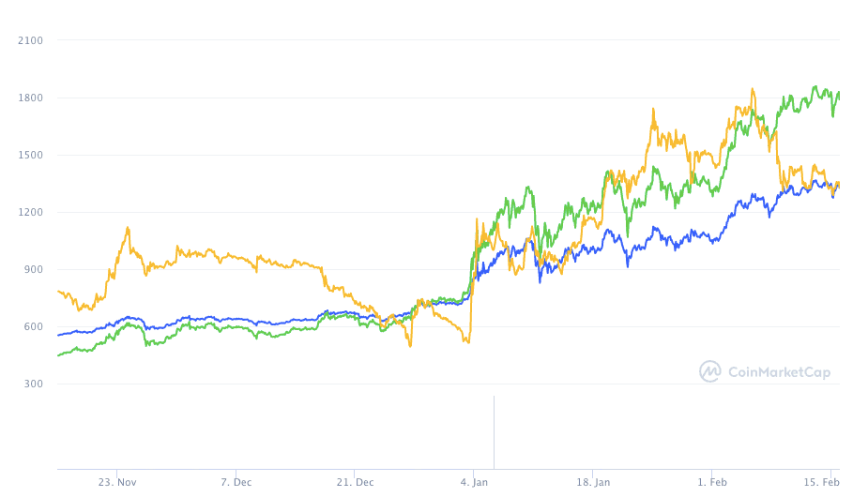Click the 2100 y-axis label

pos(31,40)
